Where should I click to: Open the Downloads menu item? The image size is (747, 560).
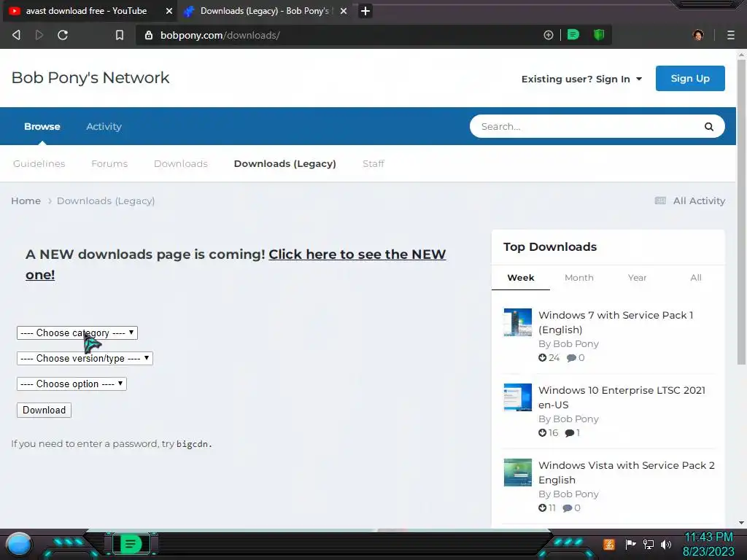181,164
